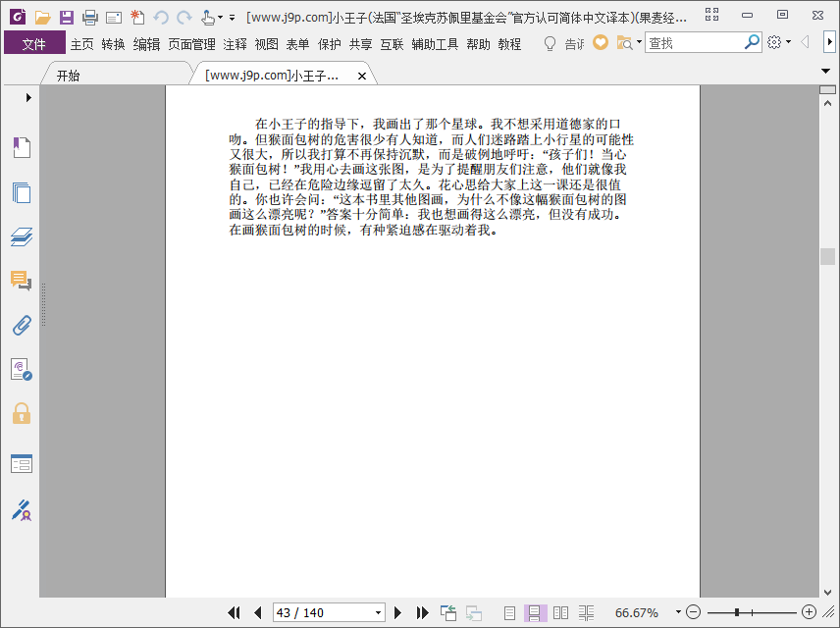Open the 文件 menu
The width and height of the screenshot is (840, 628).
coord(34,43)
